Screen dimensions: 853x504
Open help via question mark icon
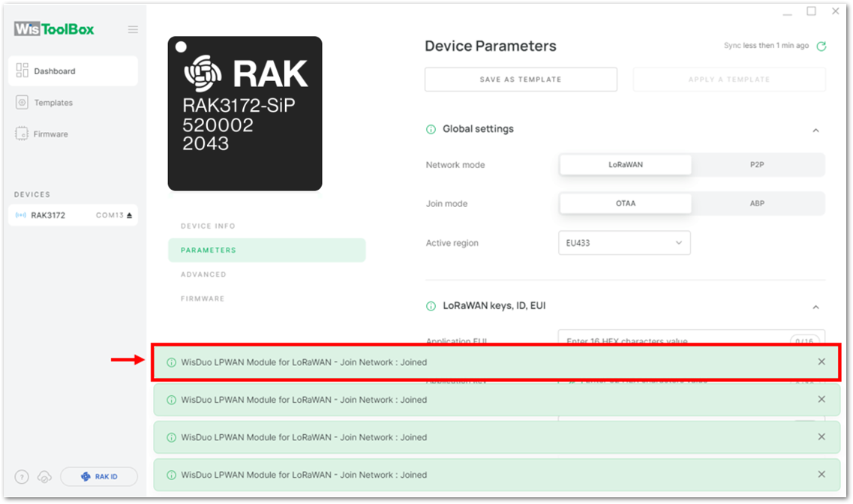tap(22, 477)
